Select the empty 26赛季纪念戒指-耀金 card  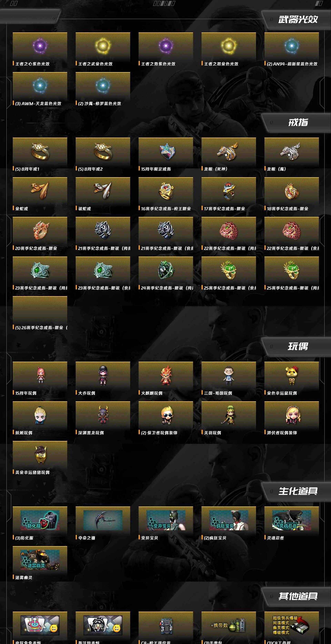click(40, 313)
